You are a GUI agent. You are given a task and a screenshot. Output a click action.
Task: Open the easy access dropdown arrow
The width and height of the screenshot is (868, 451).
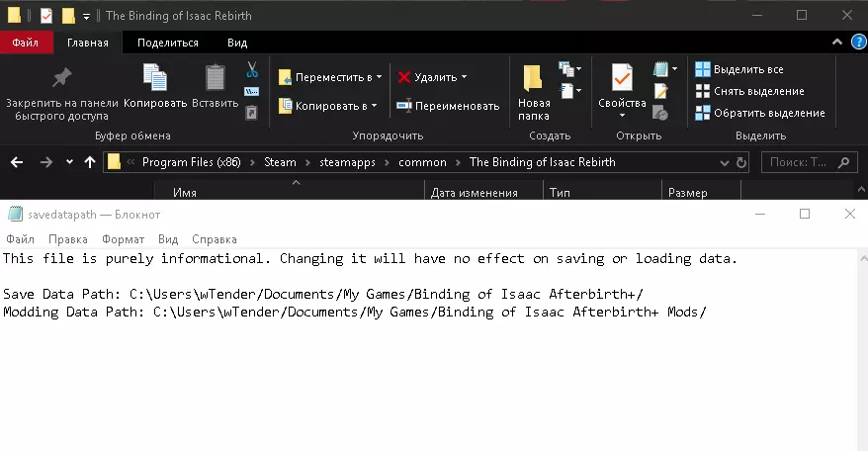click(579, 91)
